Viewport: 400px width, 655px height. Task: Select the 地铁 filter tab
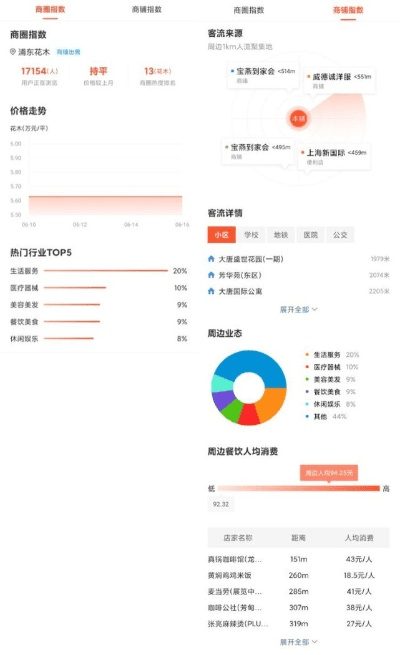coord(281,235)
